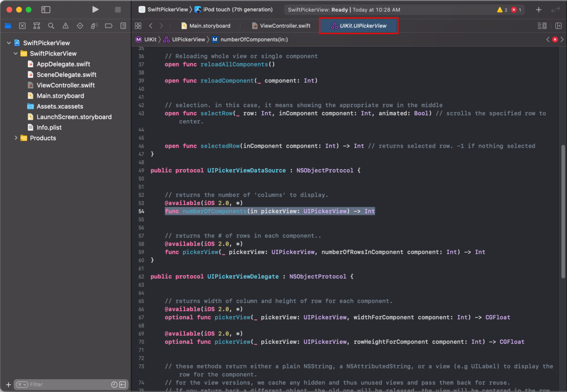
Task: Open the Library with the plus button
Action: tap(539, 10)
